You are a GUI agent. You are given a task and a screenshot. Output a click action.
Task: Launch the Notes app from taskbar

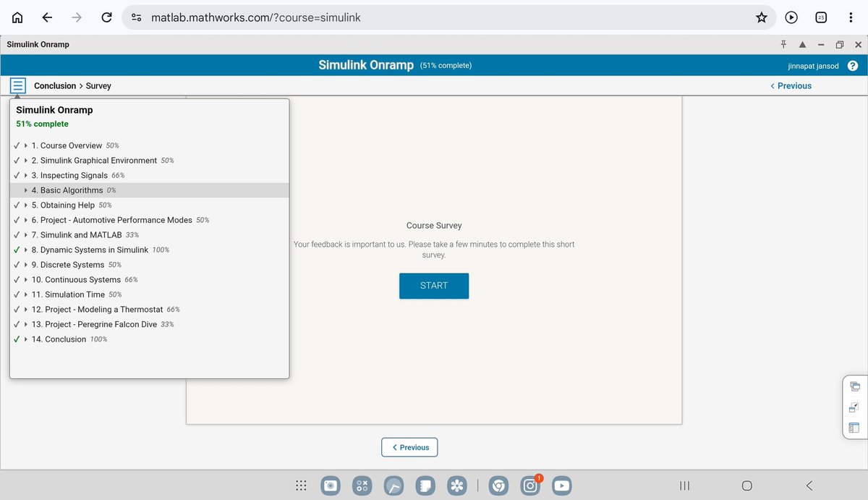click(x=425, y=486)
